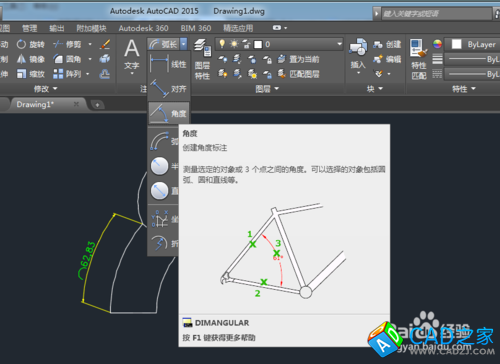Open the Array (阵列) dropdown arrow
500x364 pixels.
(x=88, y=74)
